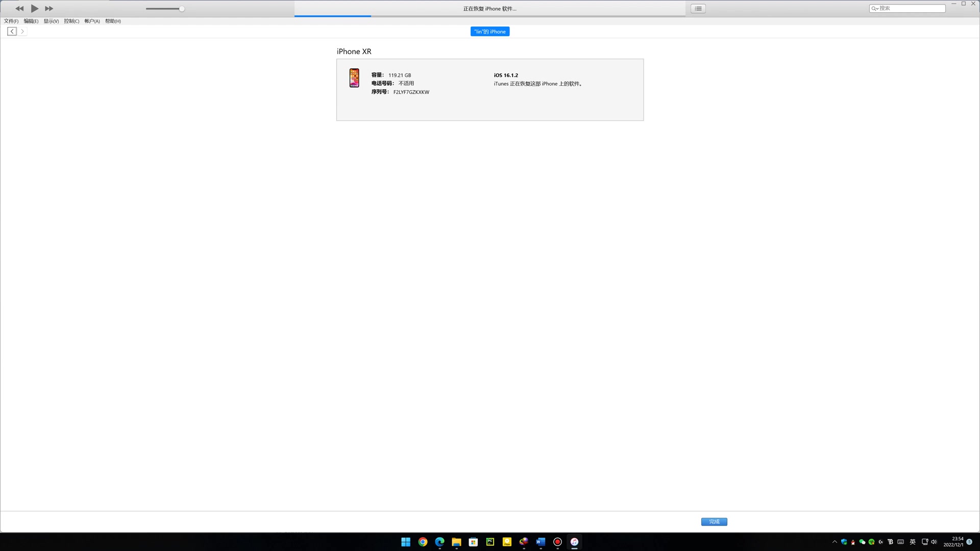Open the 显示(V) menu
The height and width of the screenshot is (551, 980).
point(51,21)
